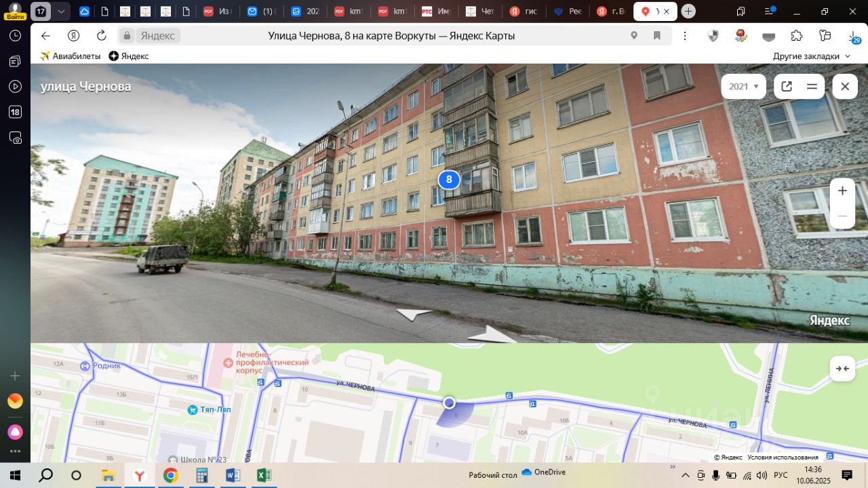Open the video play icon in sidebar
This screenshot has height=488, width=868.
pyautogui.click(x=15, y=86)
